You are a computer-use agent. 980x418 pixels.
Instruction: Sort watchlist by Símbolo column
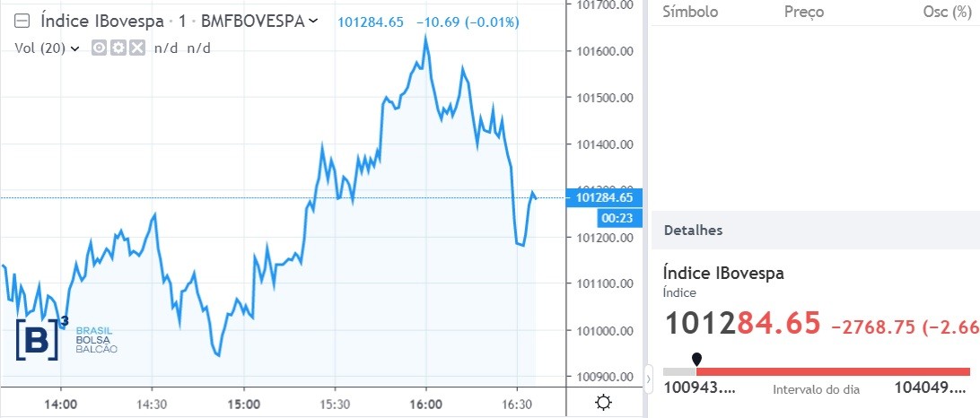[x=689, y=12]
